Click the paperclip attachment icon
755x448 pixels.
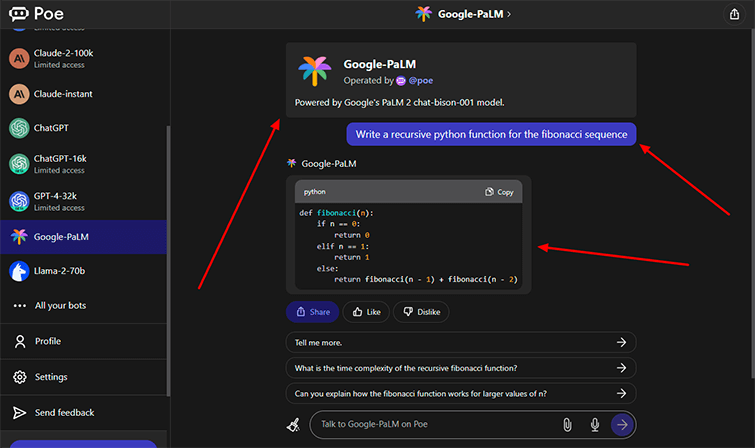[567, 424]
